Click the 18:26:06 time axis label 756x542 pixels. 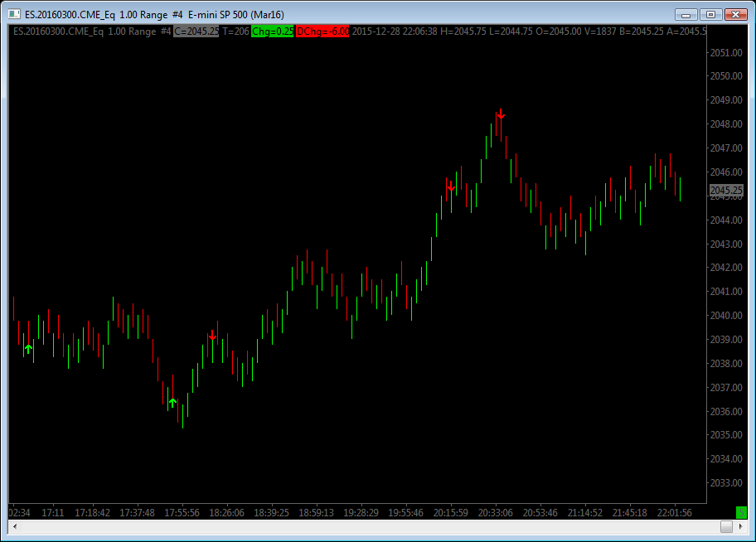[226, 513]
